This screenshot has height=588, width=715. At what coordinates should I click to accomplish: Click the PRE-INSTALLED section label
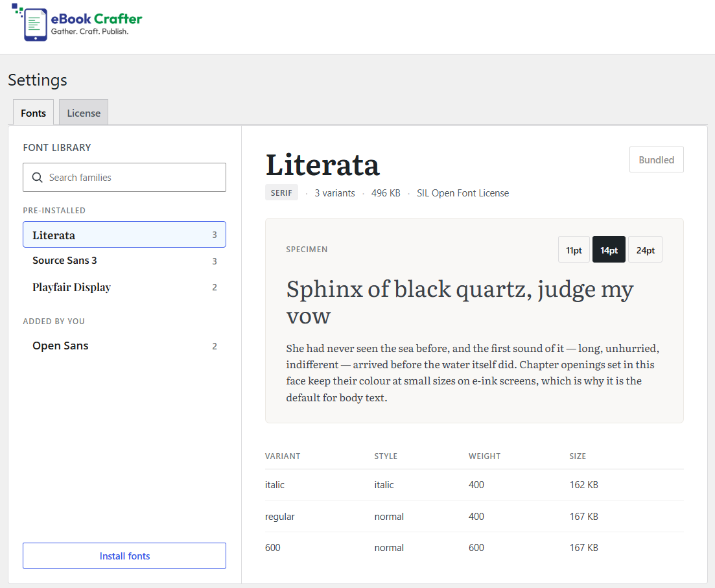[x=54, y=210]
